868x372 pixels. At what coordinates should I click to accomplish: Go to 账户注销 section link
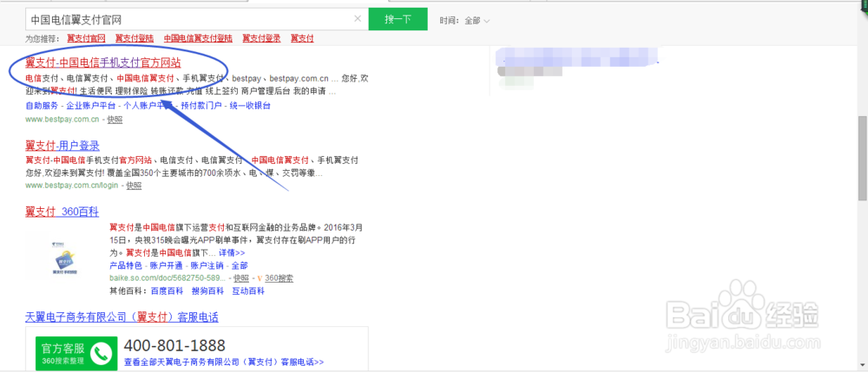[207, 265]
